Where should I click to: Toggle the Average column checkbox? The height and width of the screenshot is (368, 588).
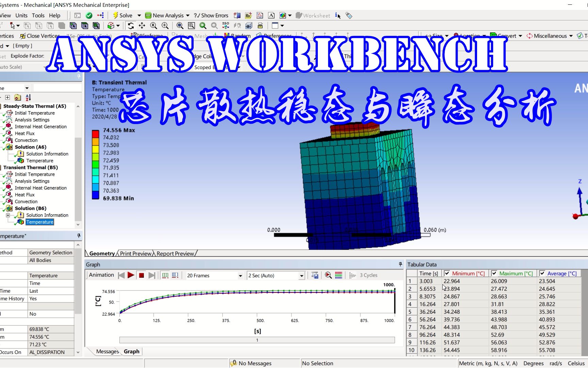click(542, 273)
